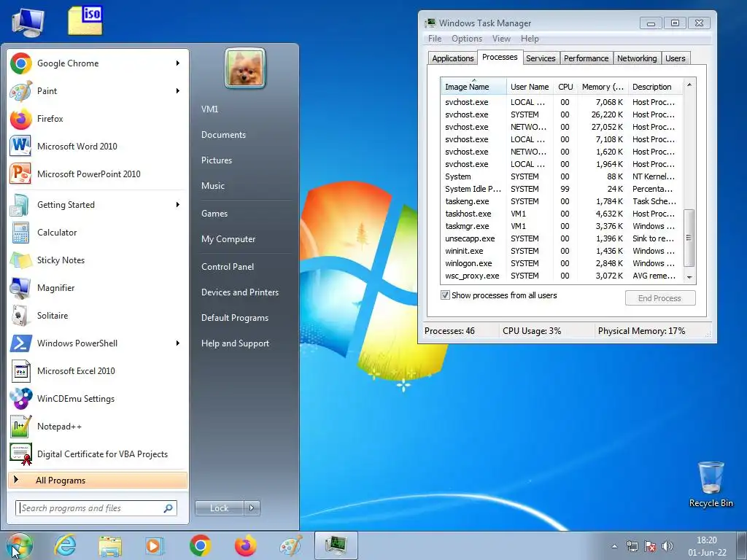Click the Firefox icon on the taskbar
The width and height of the screenshot is (747, 560).
pos(245,545)
